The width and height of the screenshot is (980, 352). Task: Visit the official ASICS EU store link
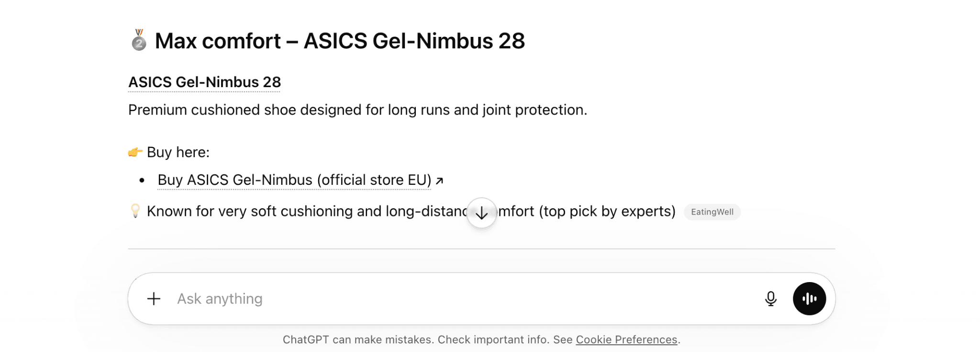click(294, 180)
